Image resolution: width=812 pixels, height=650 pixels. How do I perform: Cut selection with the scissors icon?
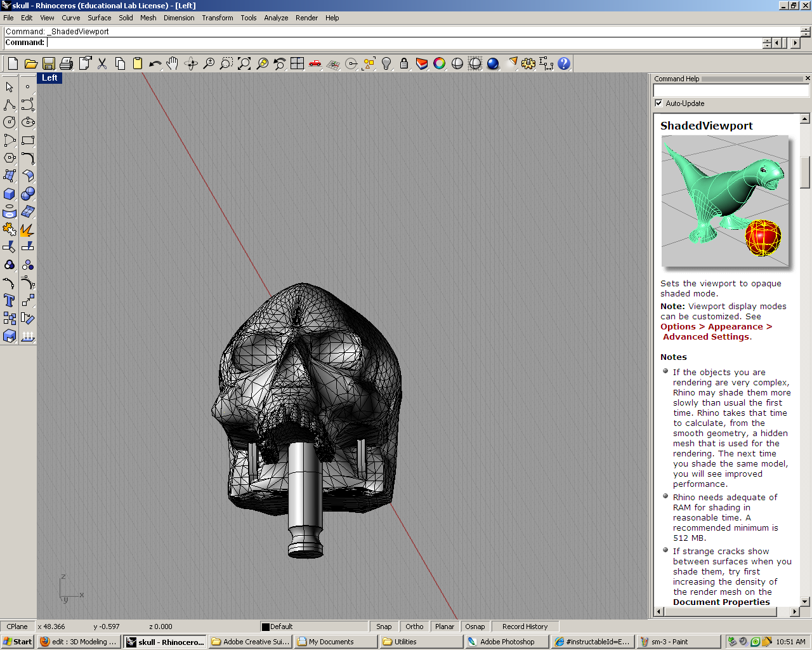pyautogui.click(x=102, y=63)
